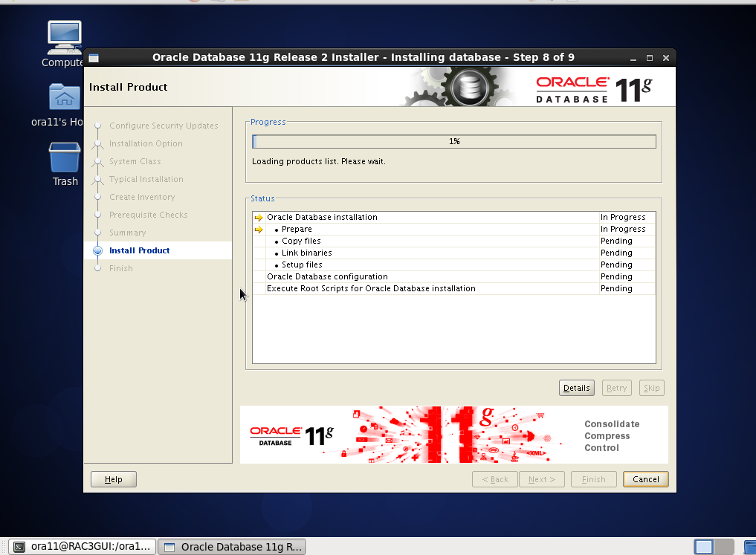
Task: Select System Class step
Action: pyautogui.click(x=135, y=161)
